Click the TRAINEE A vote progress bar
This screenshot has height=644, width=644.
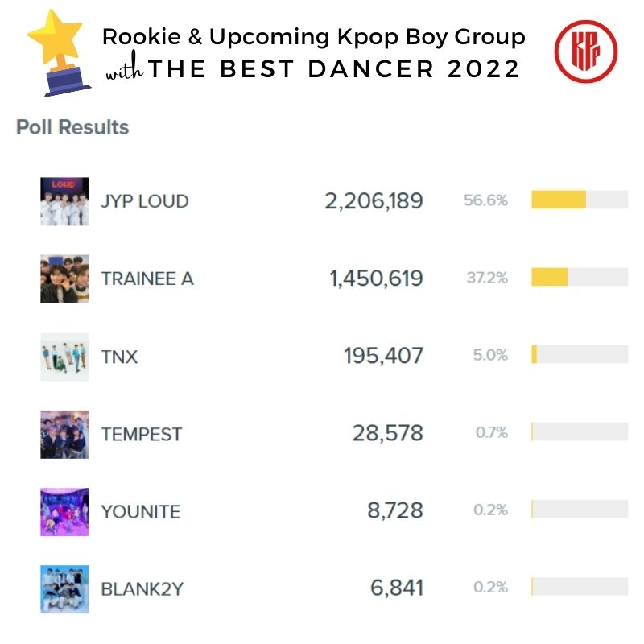tap(550, 278)
